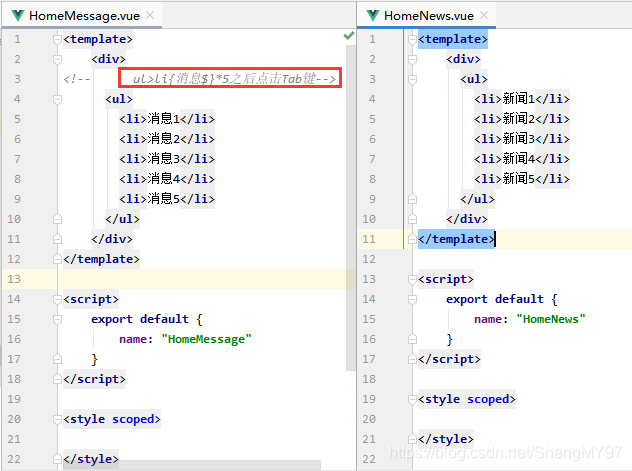The width and height of the screenshot is (632, 471).
Task: Collapse the template block in HomeNews.vue line 1
Action: tap(412, 39)
